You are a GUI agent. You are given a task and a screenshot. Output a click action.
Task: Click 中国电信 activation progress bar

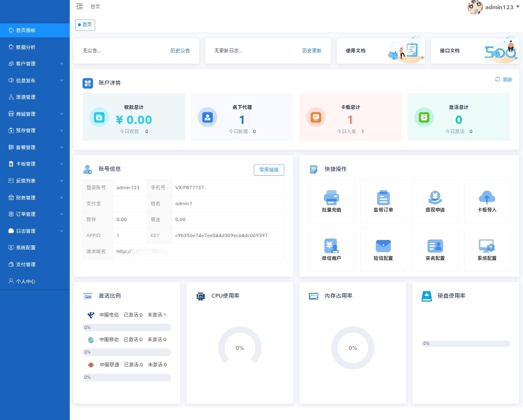[x=127, y=327]
